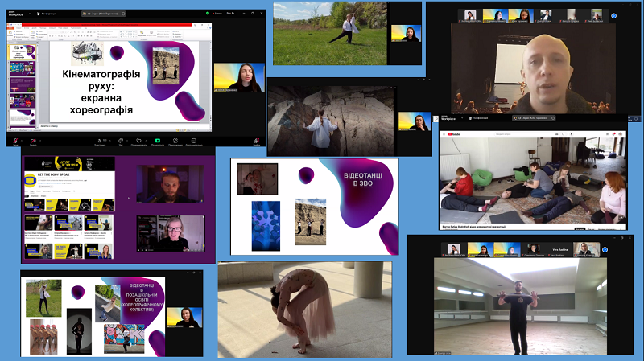
Task: Click green encryption shield in top-left Zoom window
Action: coord(208,14)
